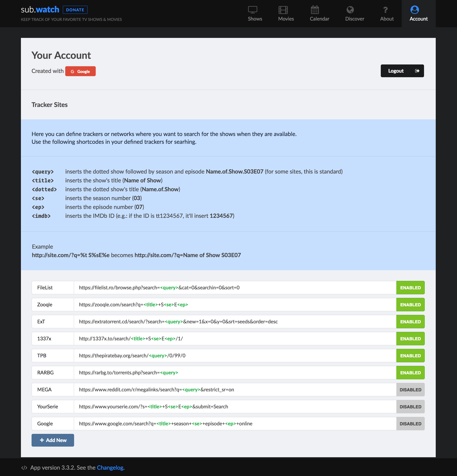Enable the MEGA tracker toggle
The height and width of the screenshot is (476, 457).
(x=410, y=390)
